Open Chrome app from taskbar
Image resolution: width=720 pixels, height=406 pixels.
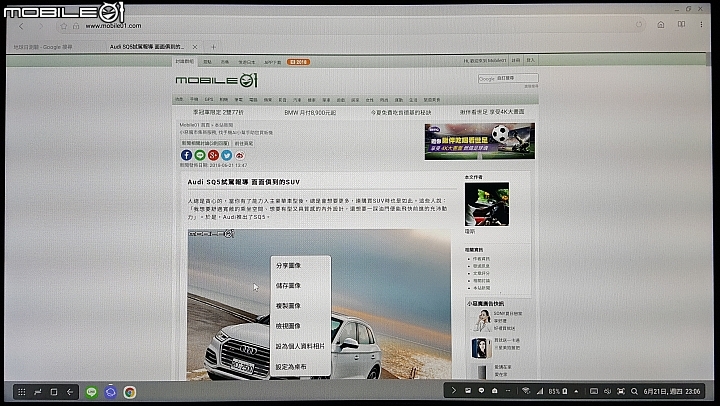tap(129, 392)
